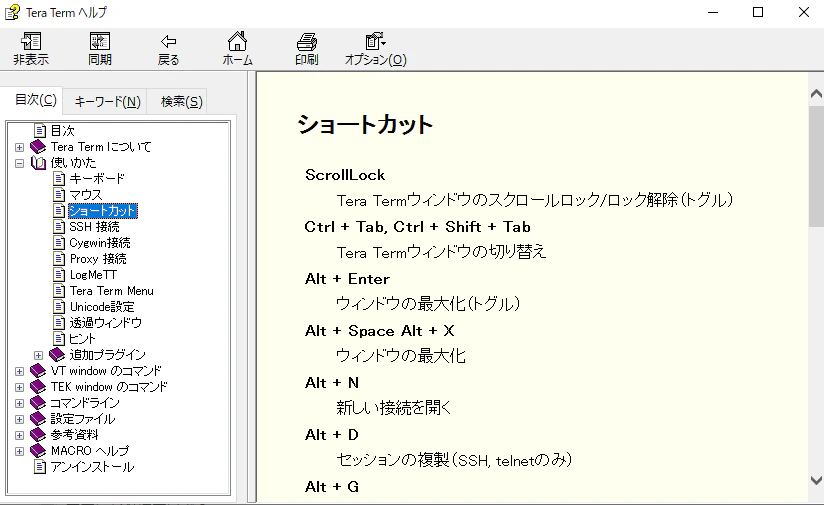Go back with the 戻る arrow icon
Image resolution: width=824 pixels, height=505 pixels.
click(168, 41)
